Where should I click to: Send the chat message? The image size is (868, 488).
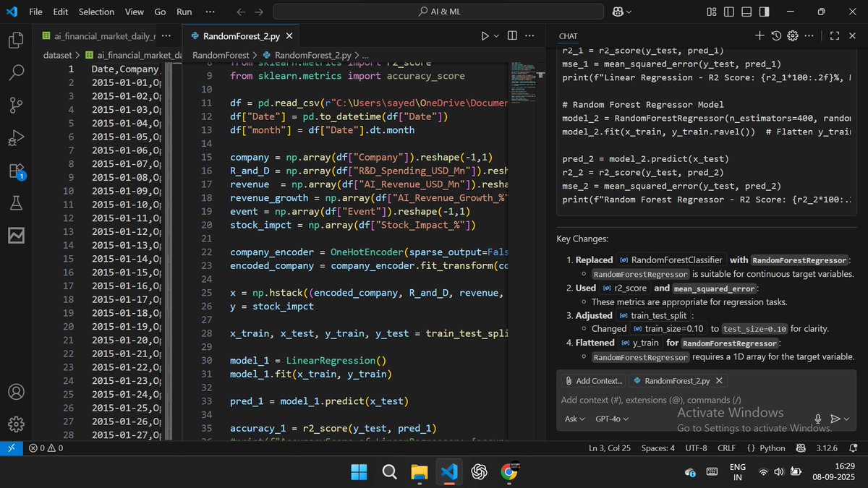835,419
